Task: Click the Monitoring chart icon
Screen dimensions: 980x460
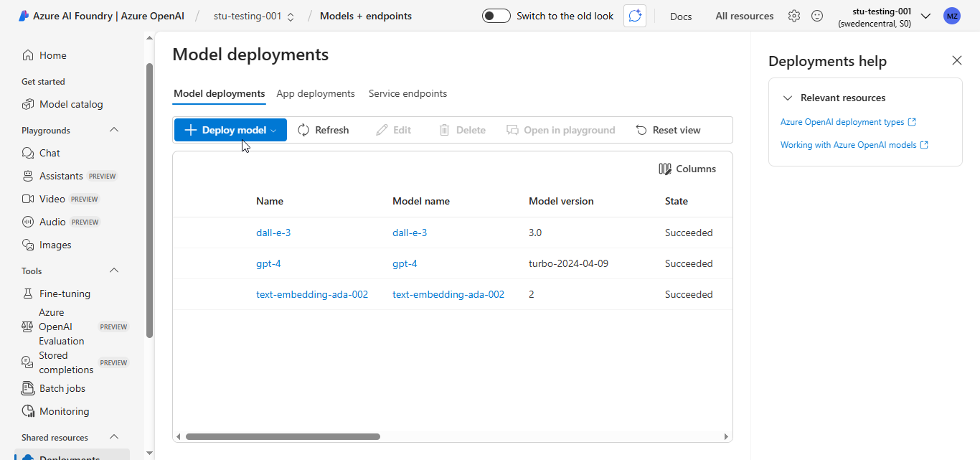Action: [28, 411]
